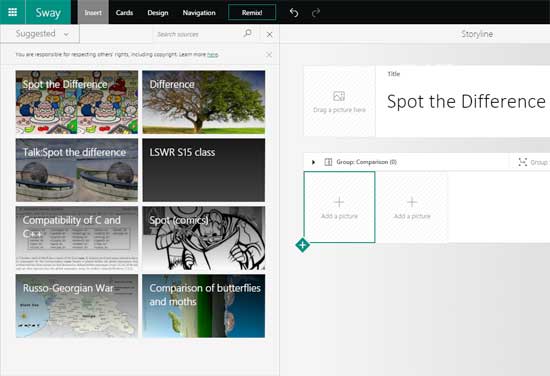The image size is (550, 376).
Task: Click the Remix! button
Action: (x=252, y=13)
